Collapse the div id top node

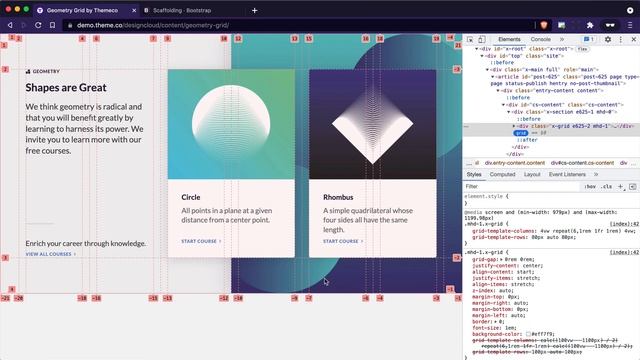[x=482, y=56]
